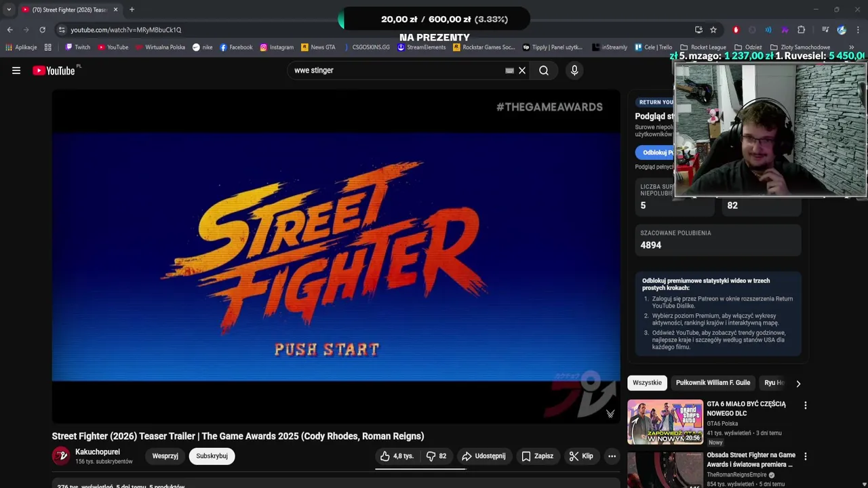The width and height of the screenshot is (868, 488).
Task: Open Aplikacje apps shortcut
Action: [21, 47]
